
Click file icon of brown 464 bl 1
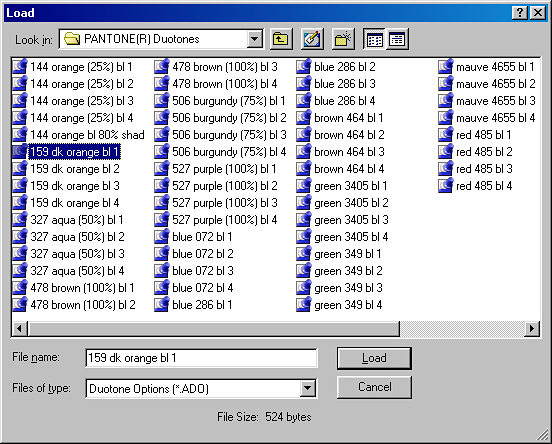tap(304, 117)
